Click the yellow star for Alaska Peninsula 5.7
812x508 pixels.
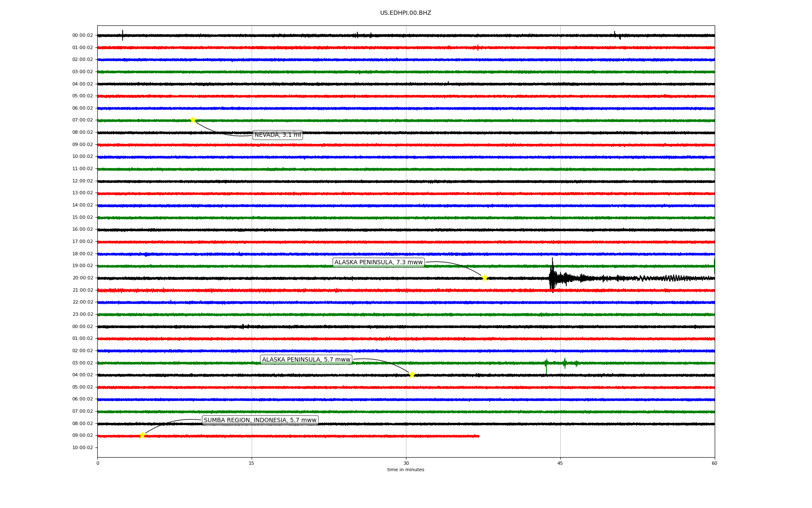(x=412, y=375)
